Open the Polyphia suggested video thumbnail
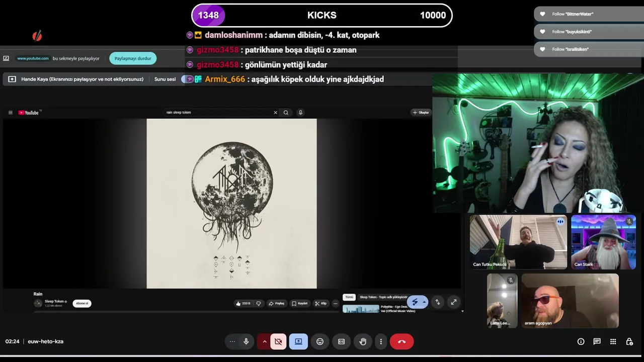The height and width of the screenshot is (362, 644). pyautogui.click(x=361, y=309)
